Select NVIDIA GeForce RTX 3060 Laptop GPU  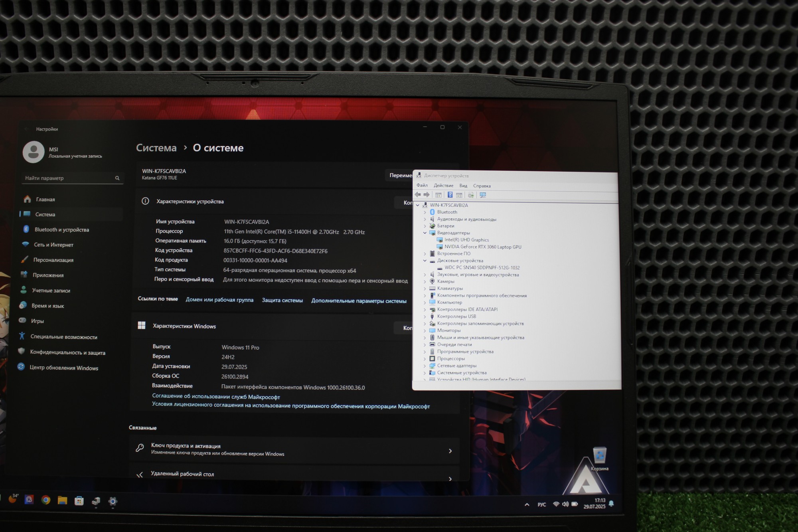pos(482,247)
